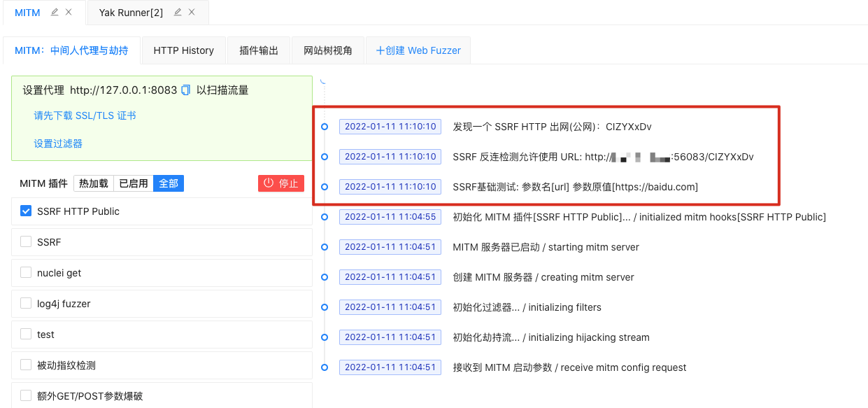Viewport: 868px width, 408px height.
Task: Enable the SSRF plugin checkbox
Action: coord(26,242)
